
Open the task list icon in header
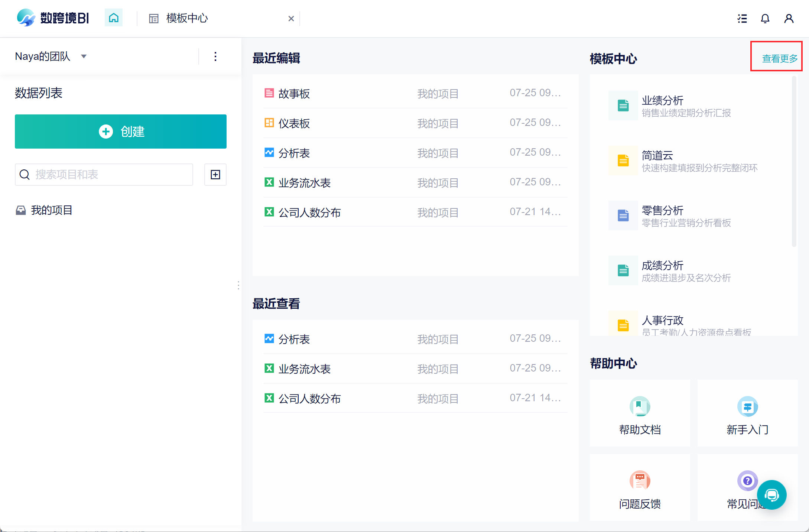pyautogui.click(x=742, y=19)
